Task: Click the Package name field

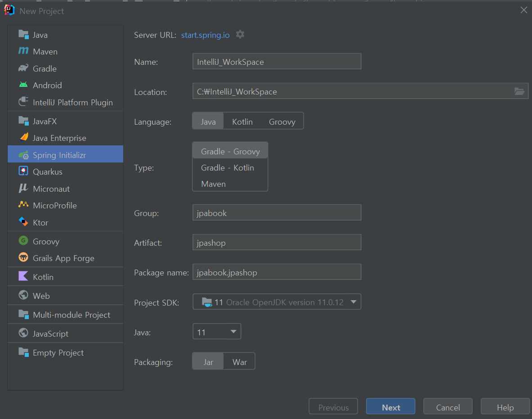Action: (x=277, y=272)
